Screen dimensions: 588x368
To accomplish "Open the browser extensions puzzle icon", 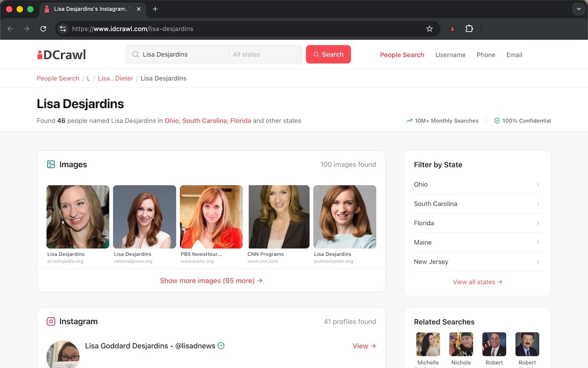I will coord(469,29).
